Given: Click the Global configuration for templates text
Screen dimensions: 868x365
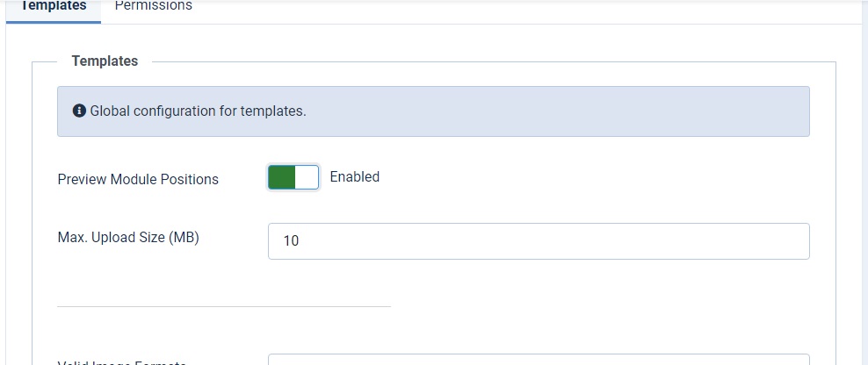Looking at the screenshot, I should 199,111.
